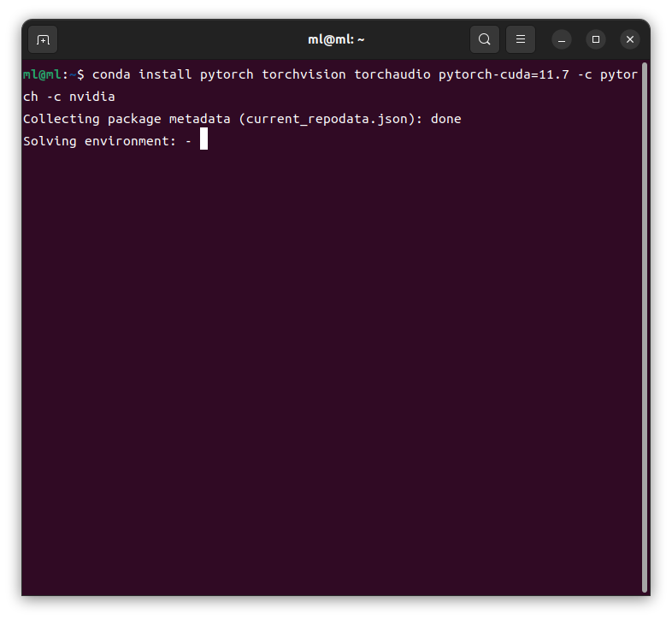Viewport: 672px width, 620px height.
Task: Click the 'ml@ml' prompt text
Action: click(42, 74)
